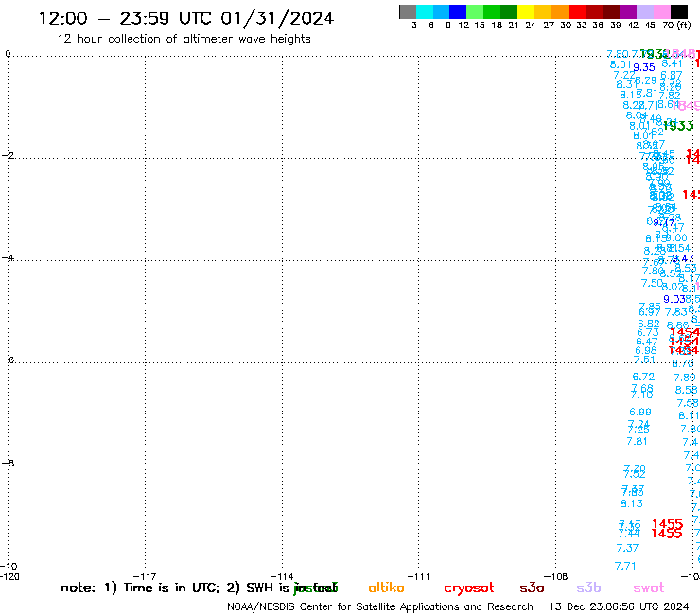Image resolution: width=700 pixels, height=615 pixels.
Task: Click the 6.98 wave height value
Action: [x=646, y=351]
